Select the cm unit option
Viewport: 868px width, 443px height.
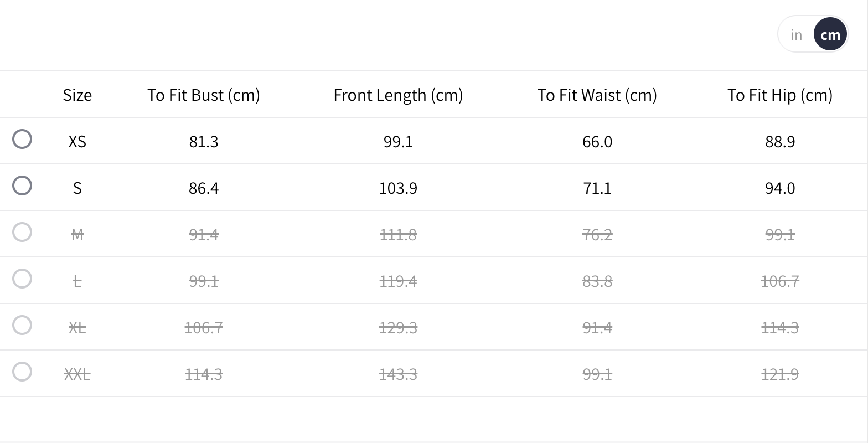830,34
